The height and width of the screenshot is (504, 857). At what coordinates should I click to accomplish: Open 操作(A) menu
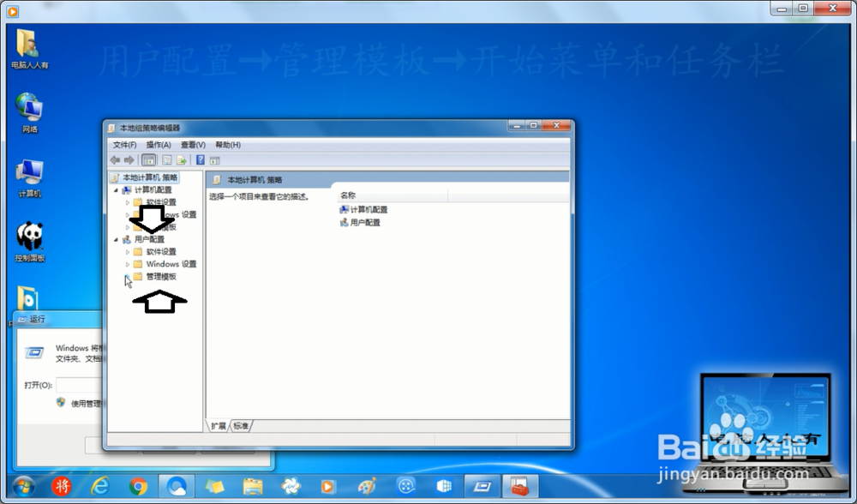point(159,145)
